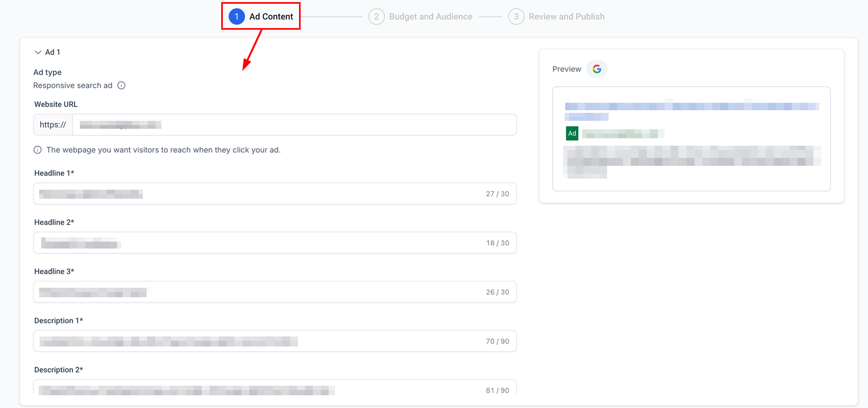Click the '70 / 90' character counter

pos(498,341)
